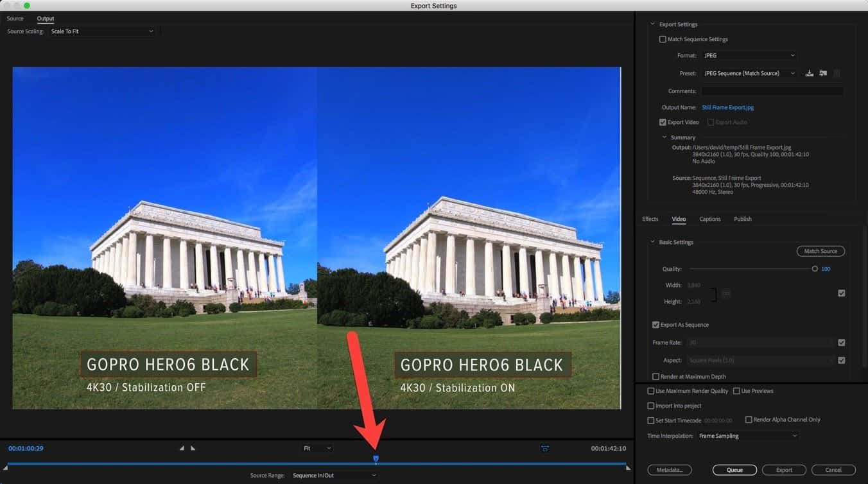Click the Cancel button
This screenshot has width=868, height=484.
pyautogui.click(x=833, y=470)
